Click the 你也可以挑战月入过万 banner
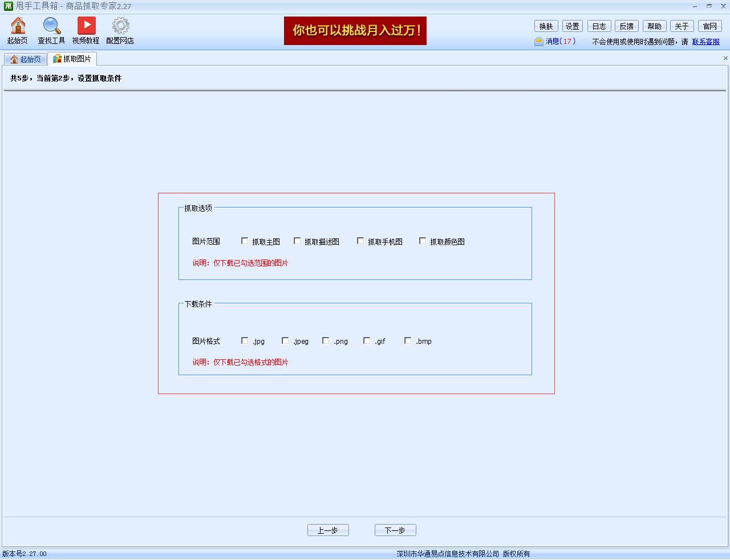 point(355,30)
